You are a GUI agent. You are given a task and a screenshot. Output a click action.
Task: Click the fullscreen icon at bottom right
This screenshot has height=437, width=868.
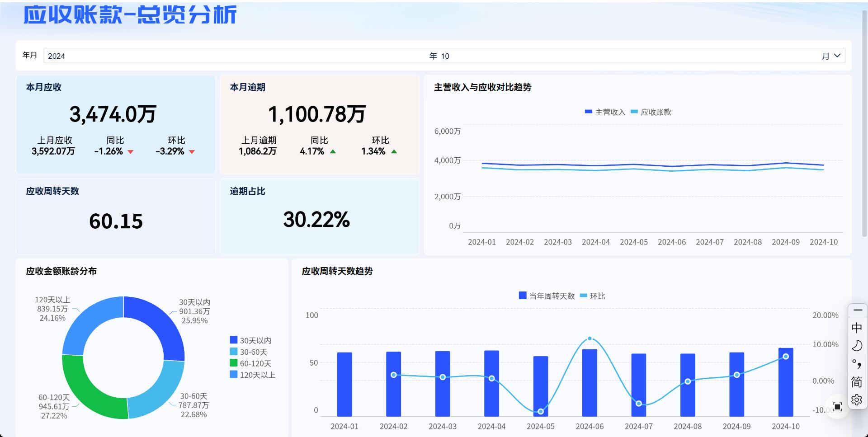[x=837, y=407]
